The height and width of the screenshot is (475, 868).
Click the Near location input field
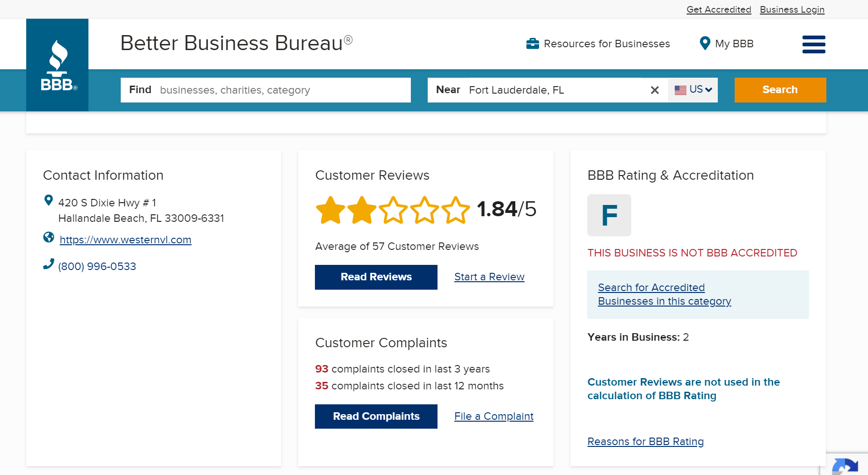click(547, 90)
